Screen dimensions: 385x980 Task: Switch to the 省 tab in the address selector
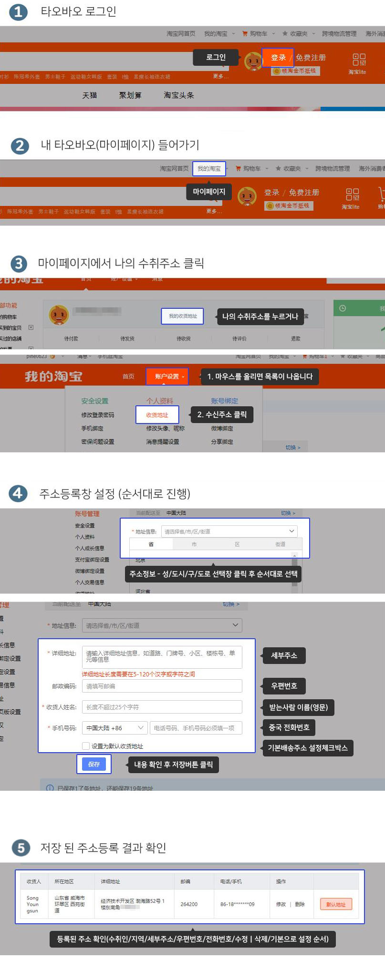[151, 544]
